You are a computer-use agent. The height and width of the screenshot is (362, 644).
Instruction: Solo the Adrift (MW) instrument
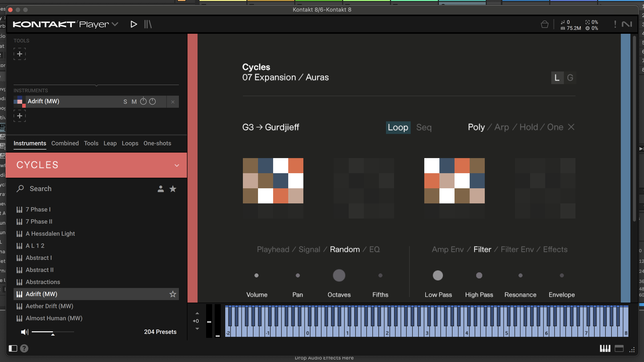pos(125,102)
